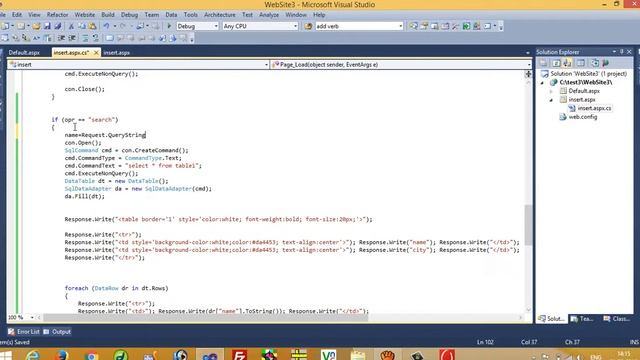This screenshot has width=640, height=360.
Task: Click Nest Related Files icon in Solution Explorer
Action: pos(568,63)
